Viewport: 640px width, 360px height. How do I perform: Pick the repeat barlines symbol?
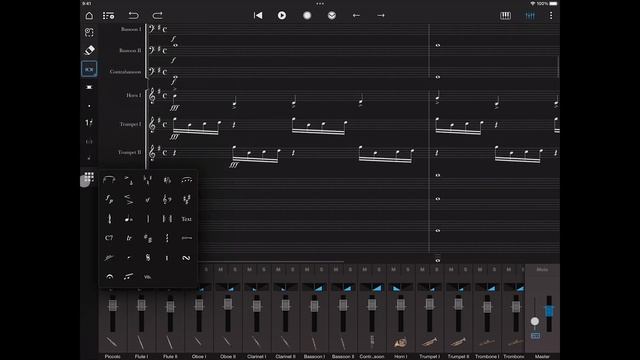167,219
